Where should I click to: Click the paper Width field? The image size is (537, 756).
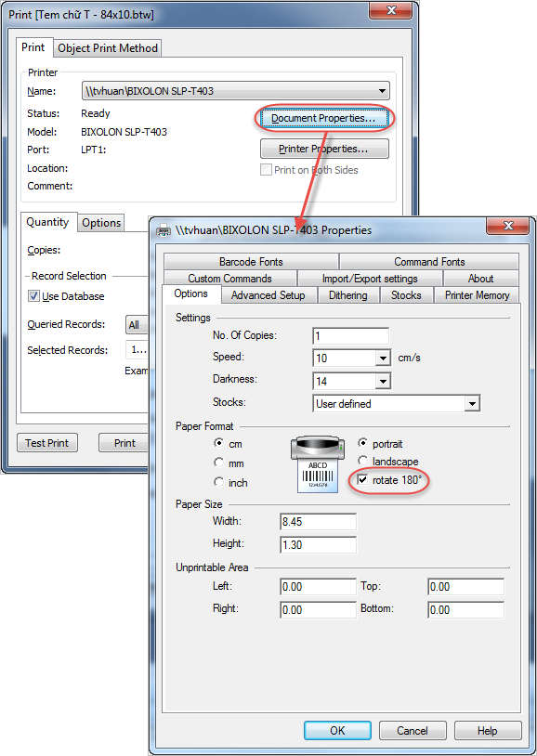point(319,522)
